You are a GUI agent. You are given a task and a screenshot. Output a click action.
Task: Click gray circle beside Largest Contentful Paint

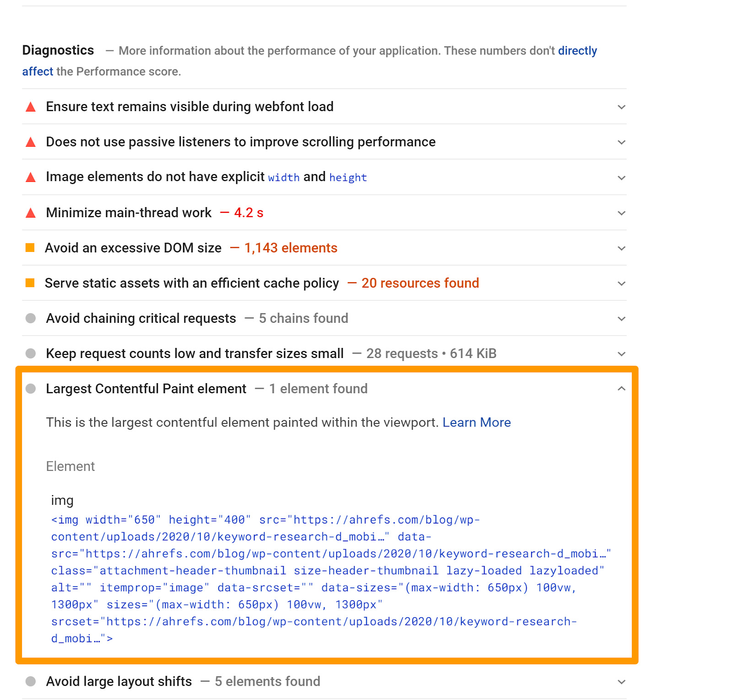pos(31,389)
